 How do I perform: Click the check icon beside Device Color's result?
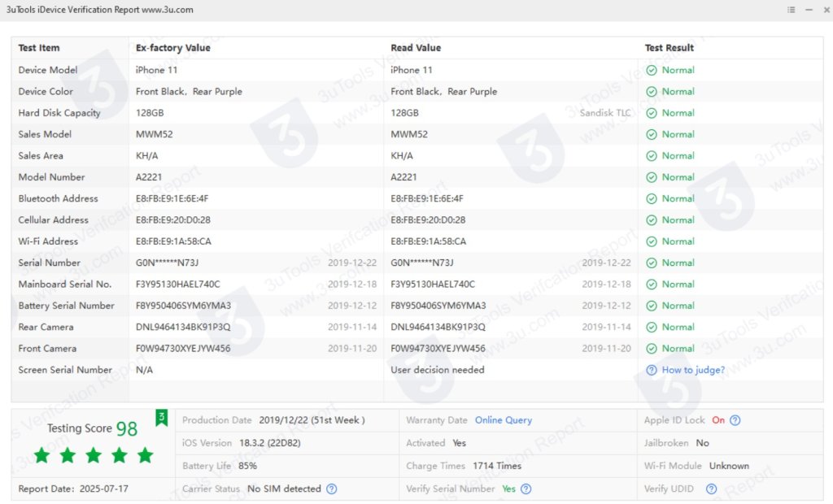[652, 91]
